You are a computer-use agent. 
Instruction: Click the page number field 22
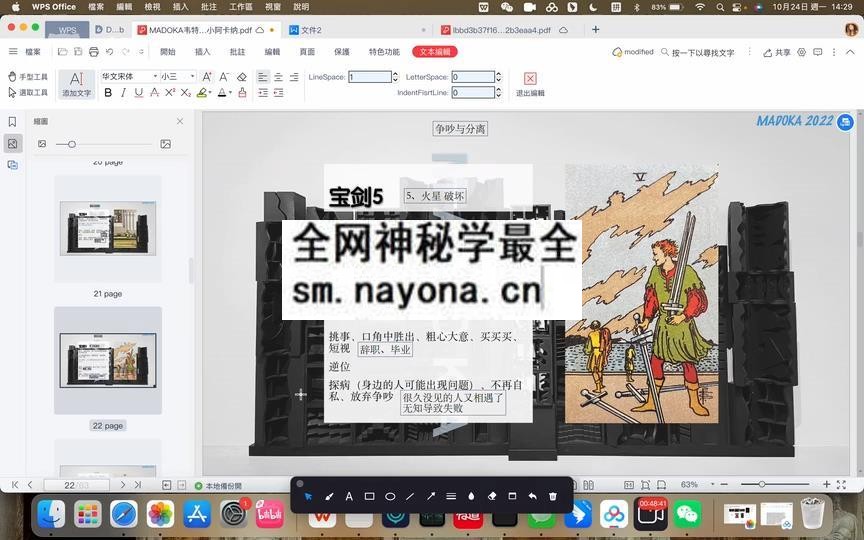pyautogui.click(x=76, y=485)
